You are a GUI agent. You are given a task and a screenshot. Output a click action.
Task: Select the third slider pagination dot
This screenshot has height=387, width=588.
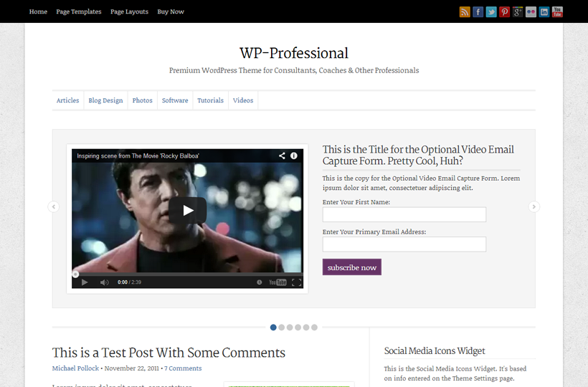290,328
